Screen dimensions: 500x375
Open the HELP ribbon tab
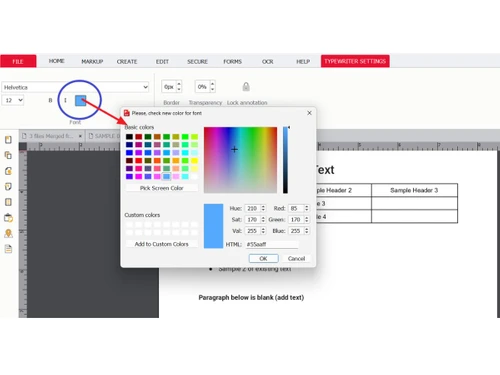(x=303, y=62)
